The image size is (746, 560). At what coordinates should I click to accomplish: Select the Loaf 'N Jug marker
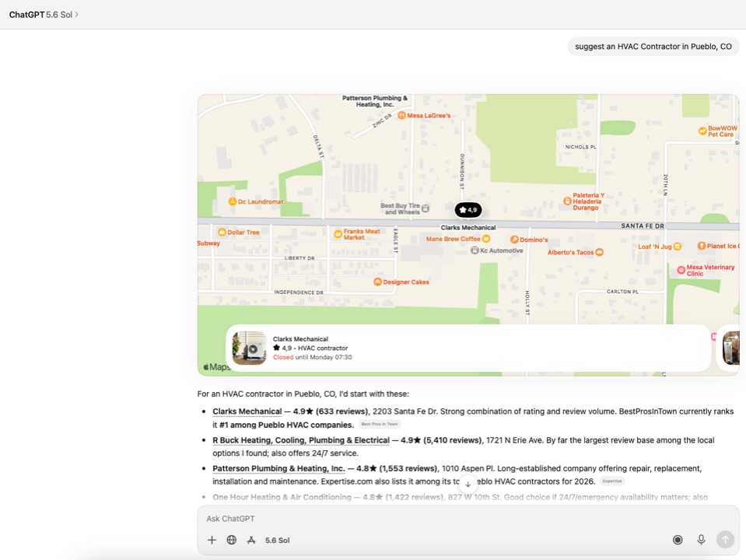click(678, 247)
